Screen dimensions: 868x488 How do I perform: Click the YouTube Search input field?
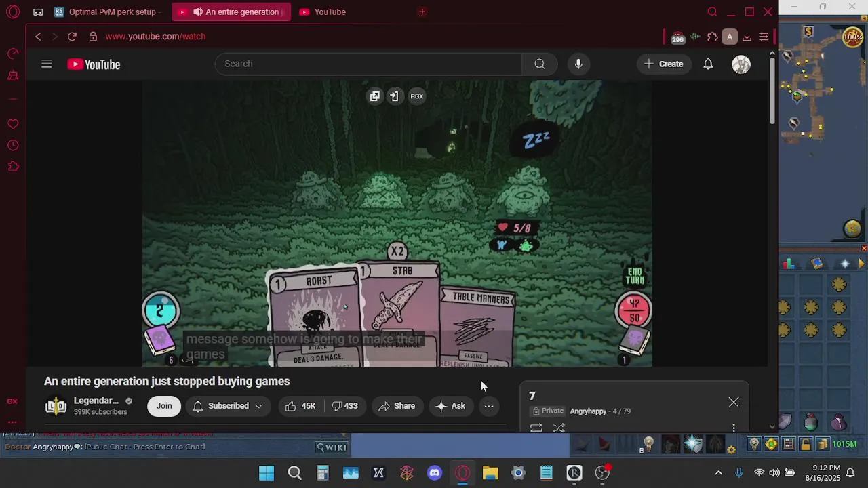point(368,64)
